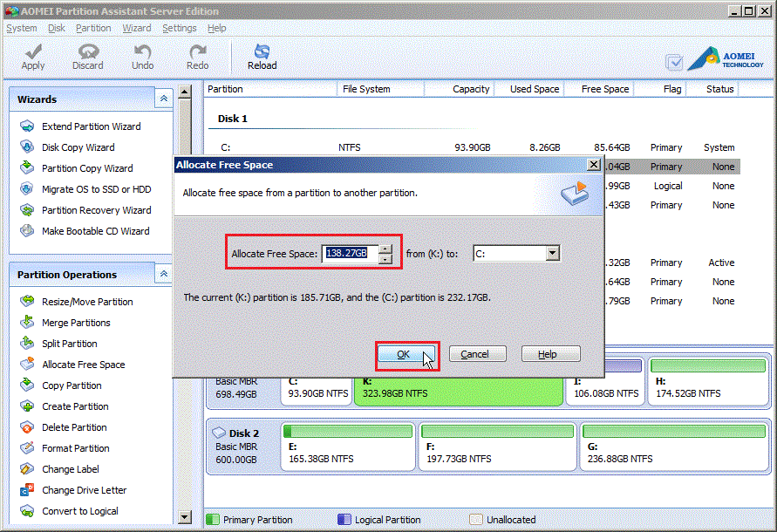Screen dimensions: 777x532
Task: Select F: 197.73GB NTFS partition block
Action: click(497, 447)
